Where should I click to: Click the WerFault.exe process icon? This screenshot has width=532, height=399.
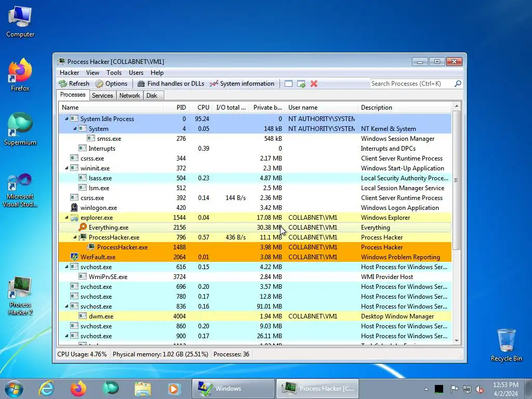point(74,257)
